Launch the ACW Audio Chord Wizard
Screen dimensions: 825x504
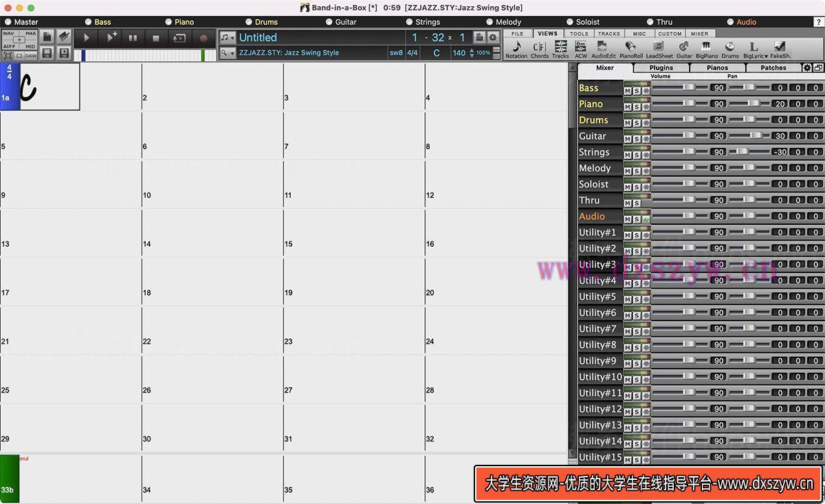(581, 49)
